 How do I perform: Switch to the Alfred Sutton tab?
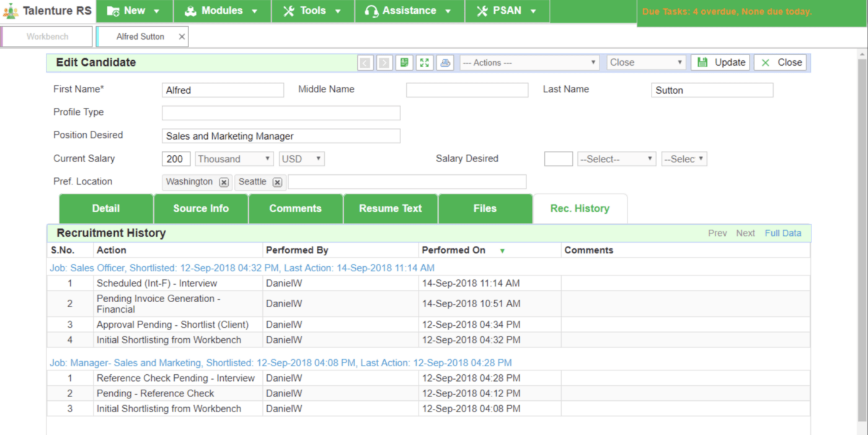coord(140,37)
